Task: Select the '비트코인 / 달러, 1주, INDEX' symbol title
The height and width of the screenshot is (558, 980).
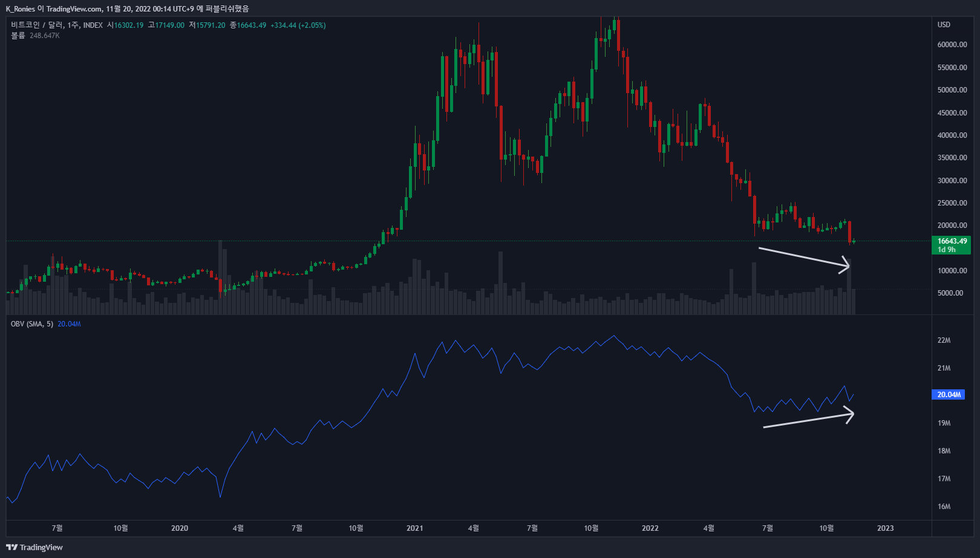Action: click(57, 25)
